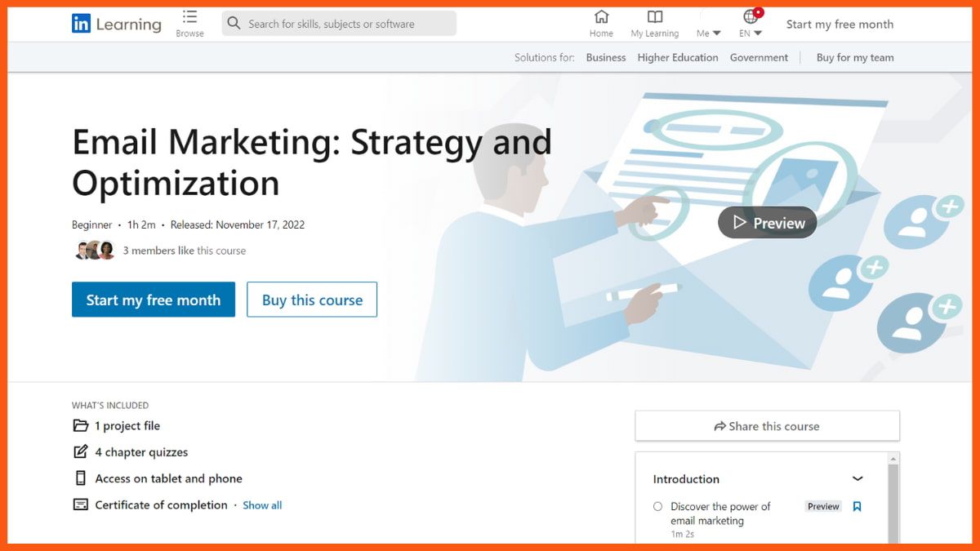
Task: Click the LinkedIn Learning logo
Action: pos(114,24)
